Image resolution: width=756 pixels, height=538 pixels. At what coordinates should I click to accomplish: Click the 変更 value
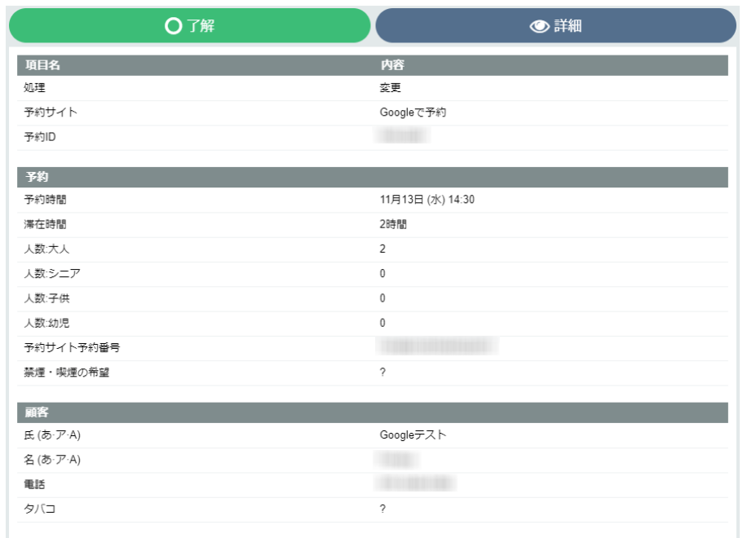[x=390, y=88]
